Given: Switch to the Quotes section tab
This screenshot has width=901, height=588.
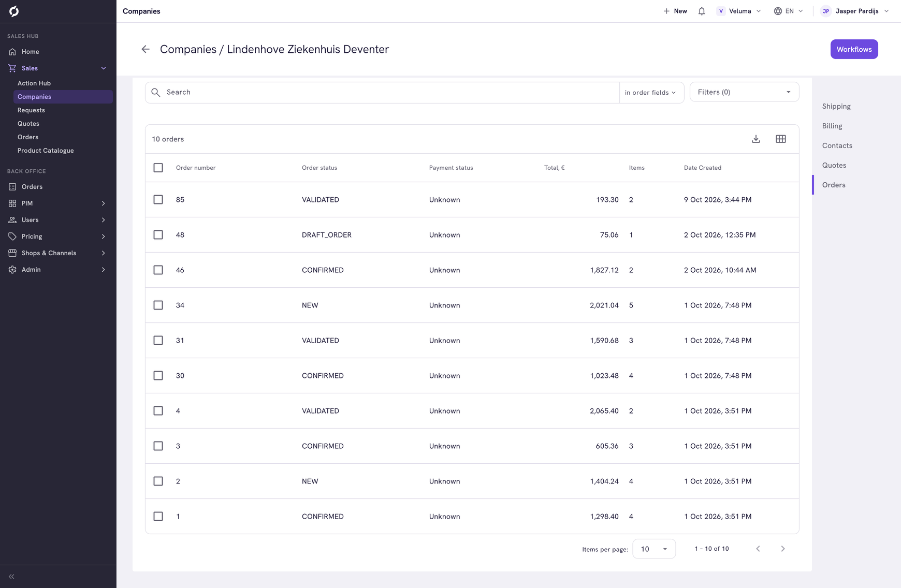Looking at the screenshot, I should (834, 165).
